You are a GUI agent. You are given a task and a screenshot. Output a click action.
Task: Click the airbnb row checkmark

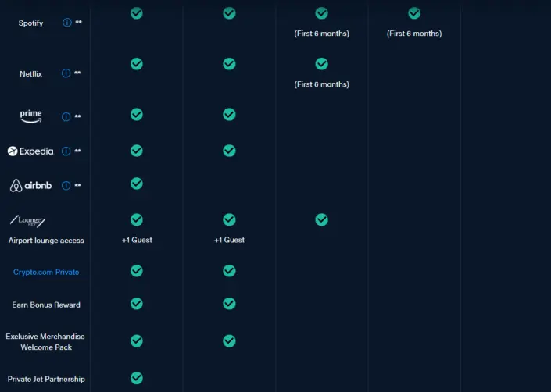pos(137,184)
